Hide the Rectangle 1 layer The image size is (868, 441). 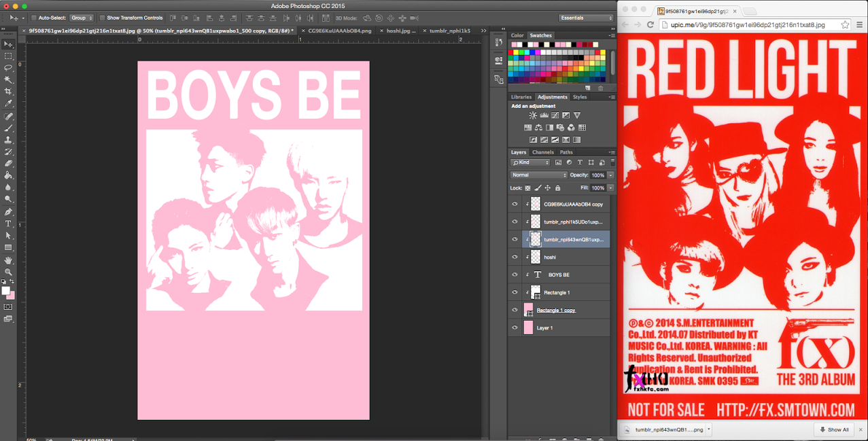tap(515, 292)
